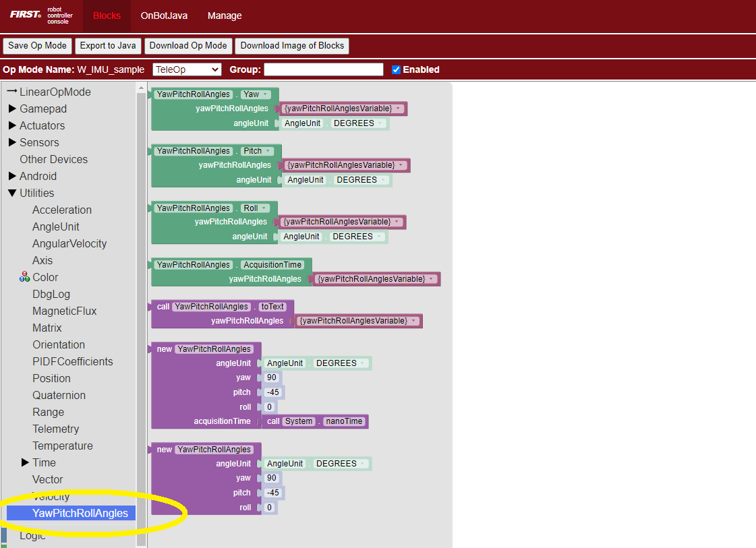Click the Group text input field
Screen dimensions: 756x548
(x=323, y=69)
